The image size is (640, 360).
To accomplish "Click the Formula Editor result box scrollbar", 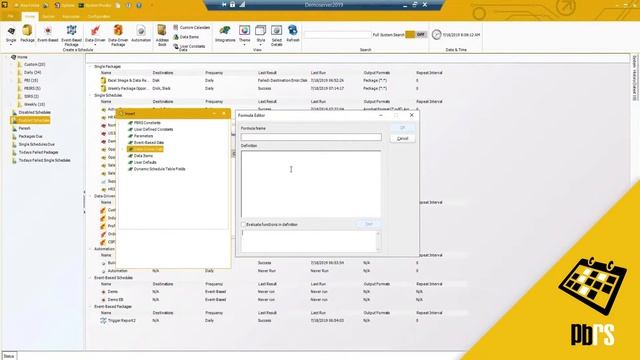I will tap(378, 241).
